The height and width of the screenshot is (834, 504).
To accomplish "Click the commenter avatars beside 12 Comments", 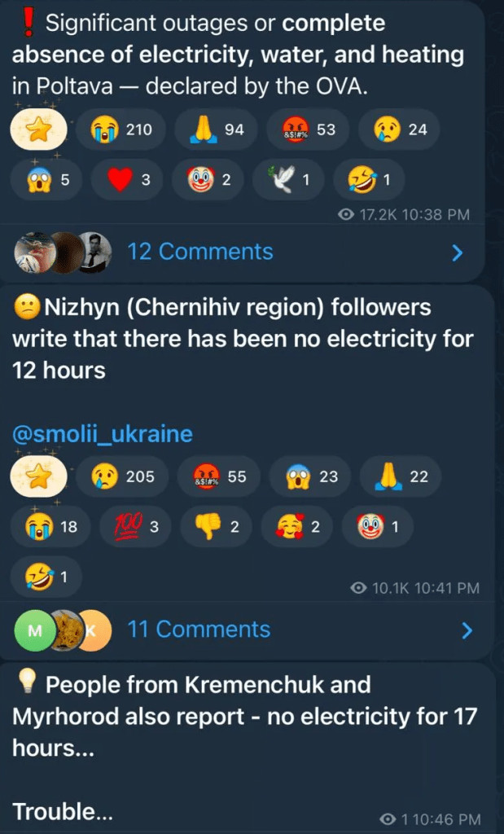I will click(63, 252).
